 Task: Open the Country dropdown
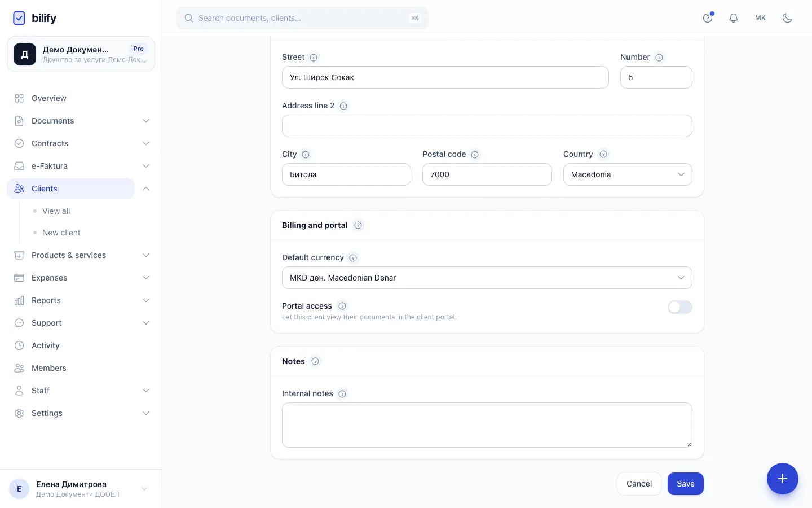tap(628, 174)
